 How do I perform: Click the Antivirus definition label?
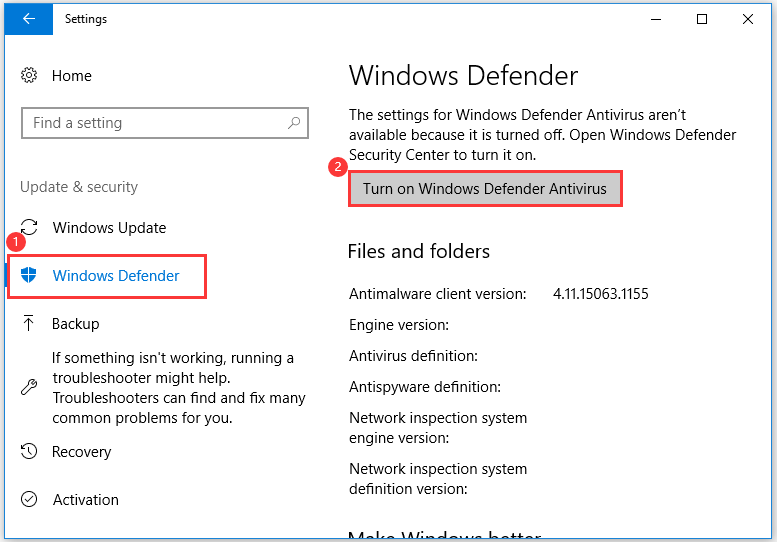coord(413,356)
